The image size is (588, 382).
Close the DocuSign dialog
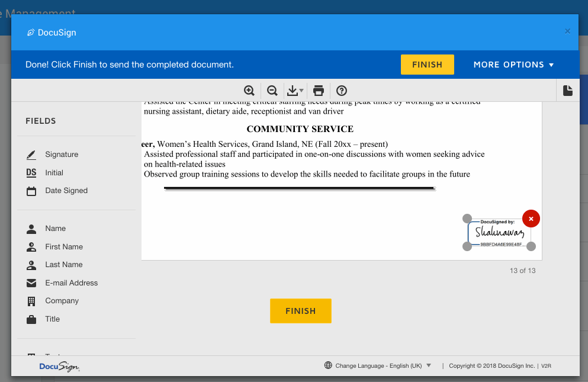pos(567,31)
